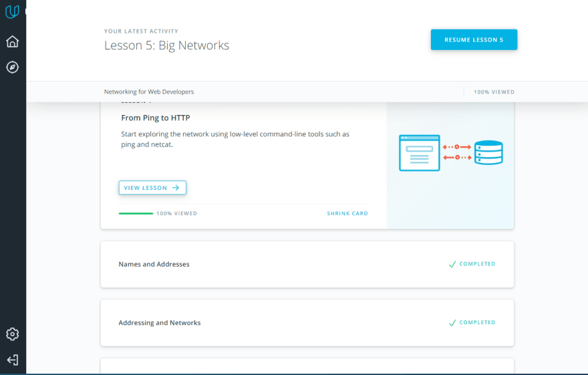
Task: Click COMPLETED status on Addressing and Networks
Action: pyautogui.click(x=477, y=322)
